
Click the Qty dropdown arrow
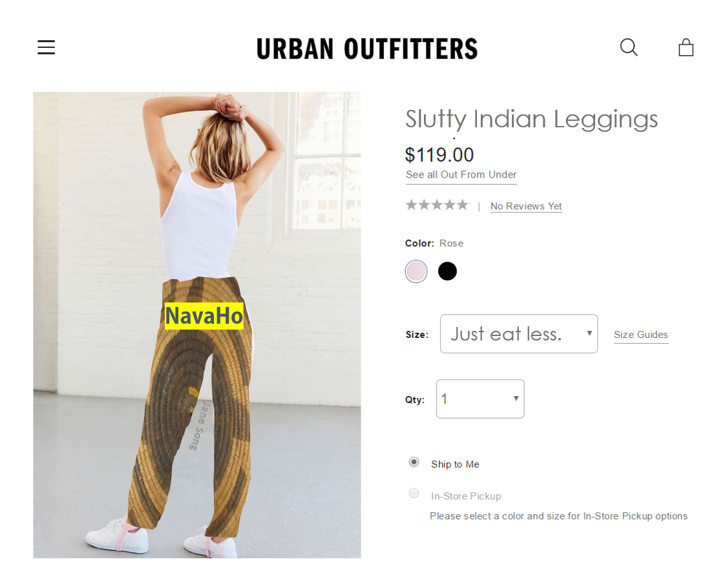(x=516, y=398)
